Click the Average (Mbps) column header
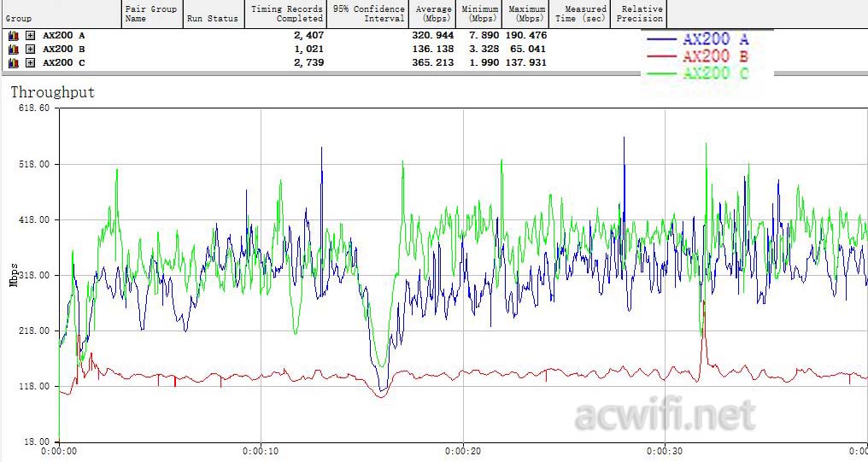Screen dimensions: 868x462 pyautogui.click(x=433, y=14)
